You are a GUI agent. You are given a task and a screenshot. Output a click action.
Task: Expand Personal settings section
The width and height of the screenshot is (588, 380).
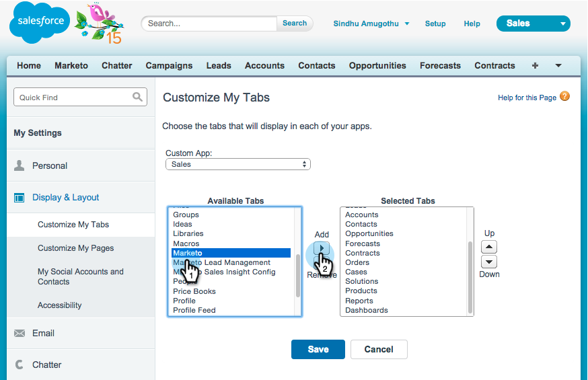point(81,165)
